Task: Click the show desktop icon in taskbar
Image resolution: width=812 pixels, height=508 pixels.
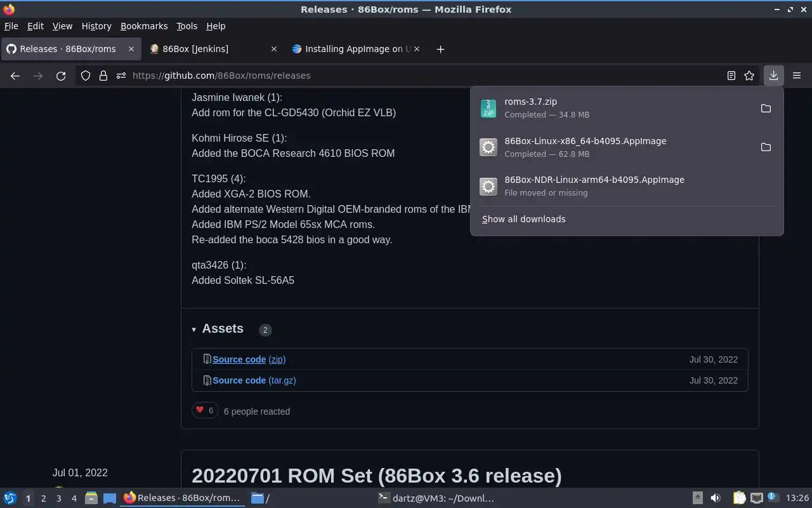Action: (x=109, y=498)
